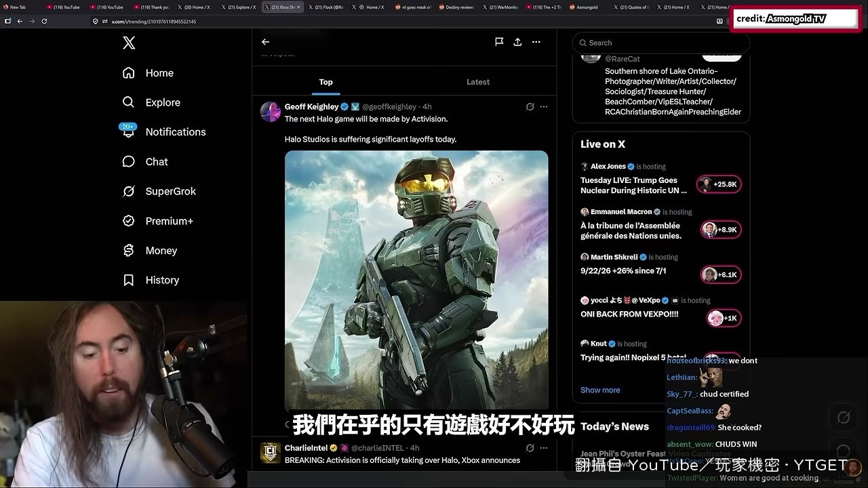Join the yocci VeXpo live with +1K

click(x=724, y=318)
